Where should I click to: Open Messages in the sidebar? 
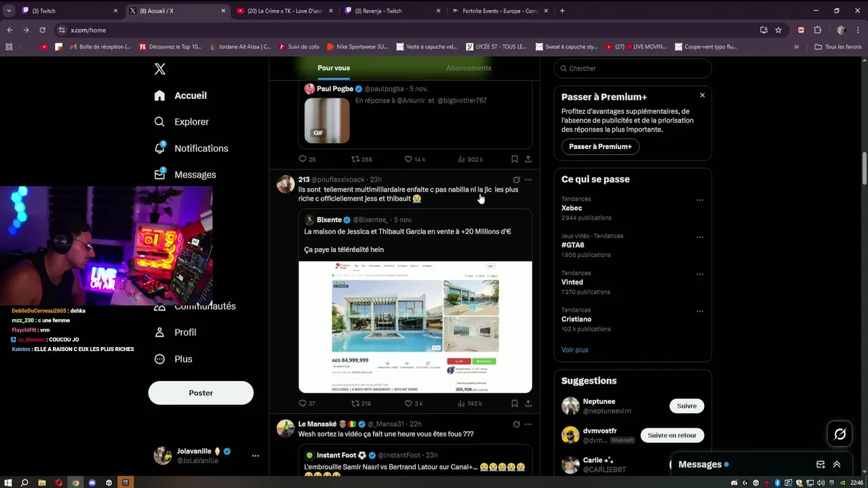(184, 175)
